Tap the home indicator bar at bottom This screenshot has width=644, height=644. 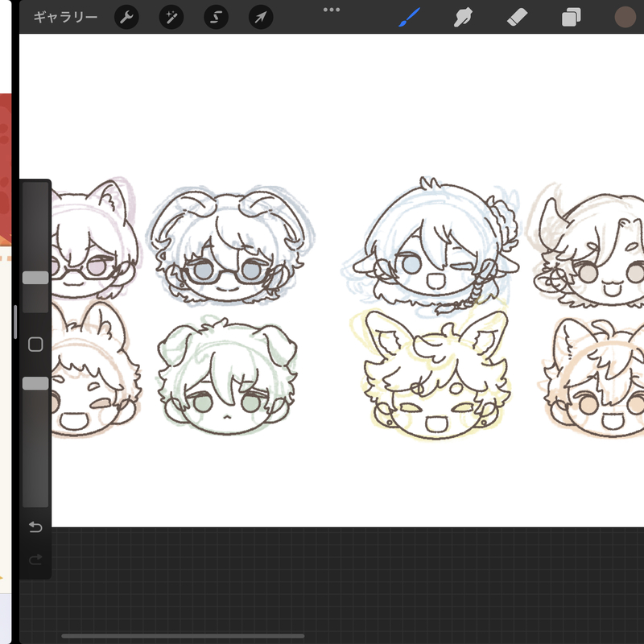(183, 636)
